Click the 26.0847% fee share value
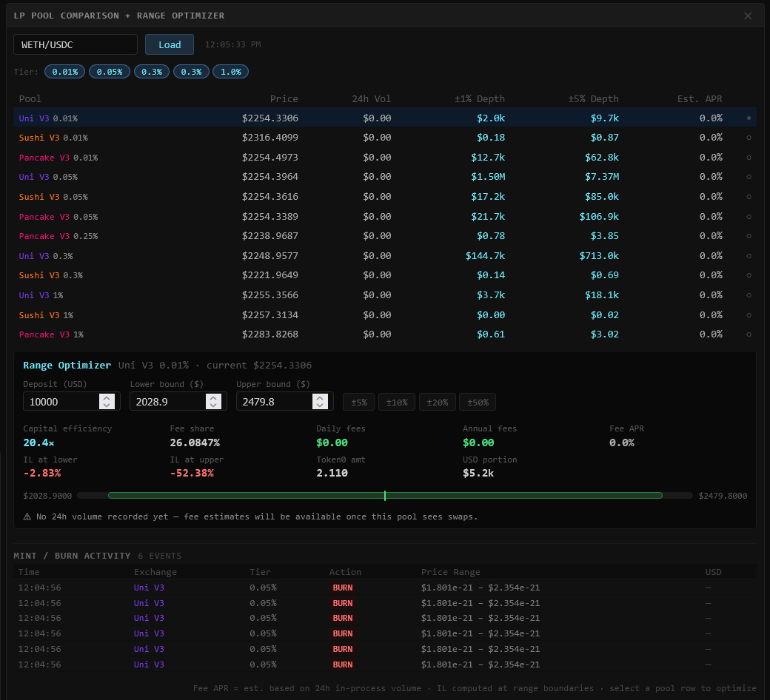This screenshot has width=770, height=700. [x=195, y=442]
